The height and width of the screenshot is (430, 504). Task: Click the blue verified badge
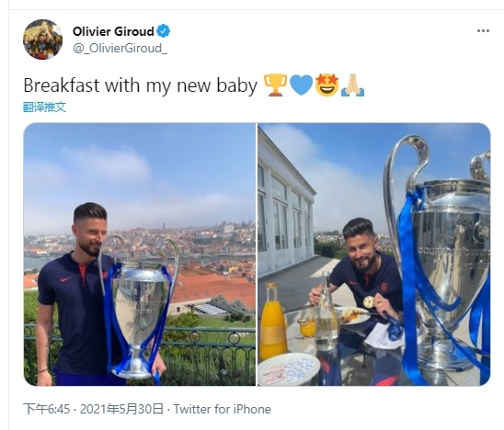pos(164,31)
